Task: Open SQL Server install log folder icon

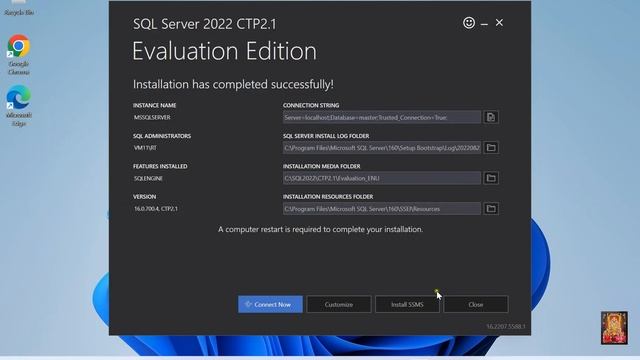Action: [x=491, y=148]
